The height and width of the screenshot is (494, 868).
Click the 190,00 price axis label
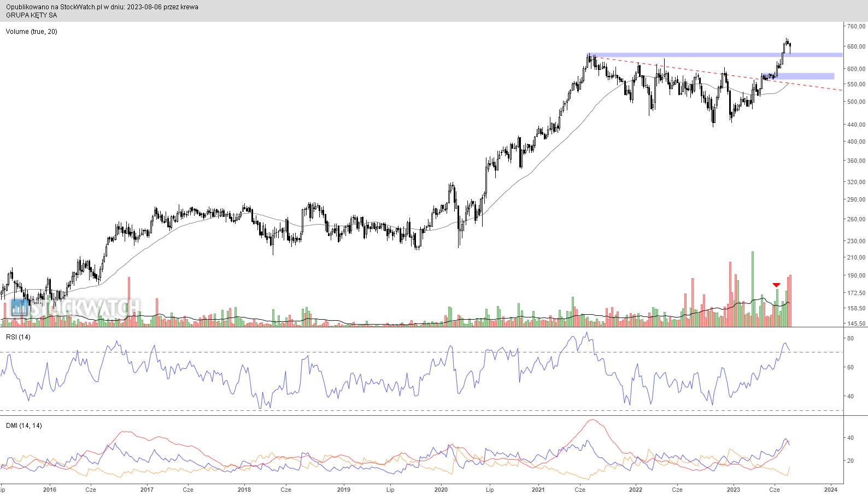tap(857, 275)
